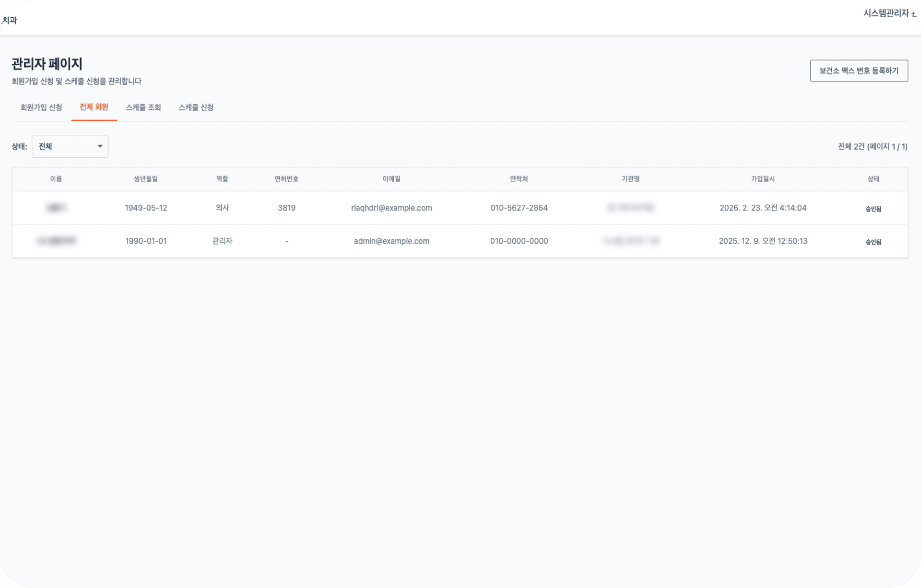Click phone number 010-0000-0000
The image size is (921, 588).
point(519,241)
